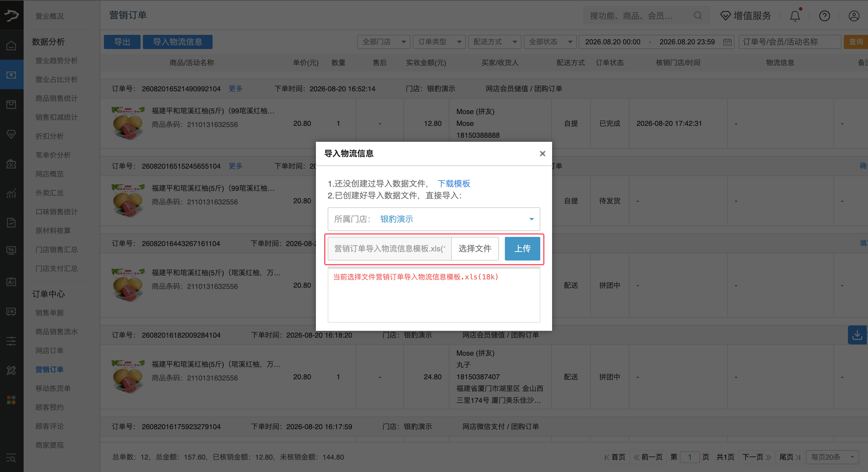Click the 选择文件 button
The height and width of the screenshot is (472, 868).
point(475,248)
